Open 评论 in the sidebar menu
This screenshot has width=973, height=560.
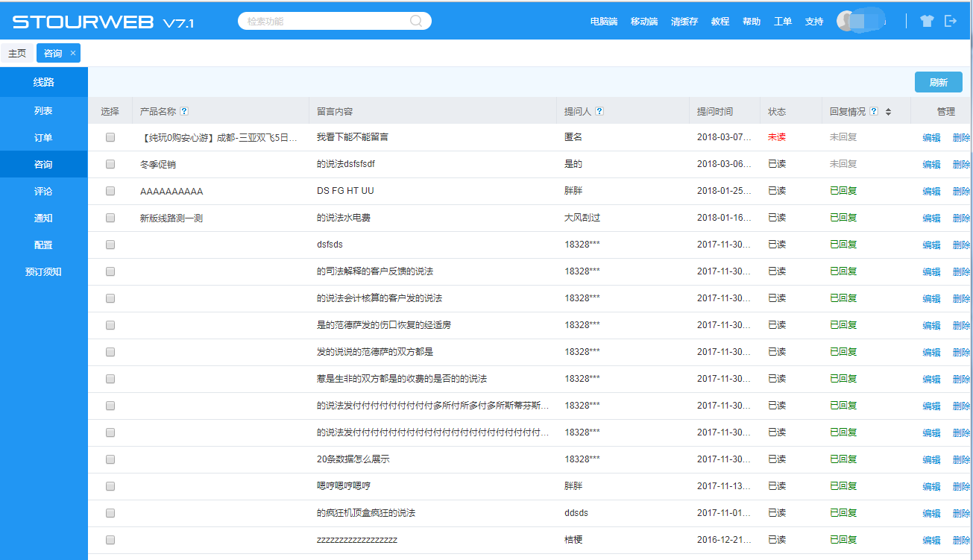[x=43, y=192]
